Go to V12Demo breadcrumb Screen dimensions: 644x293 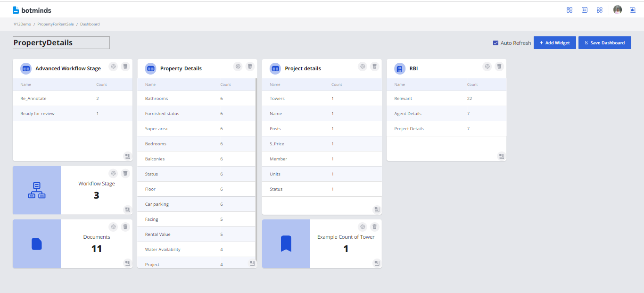(x=22, y=24)
